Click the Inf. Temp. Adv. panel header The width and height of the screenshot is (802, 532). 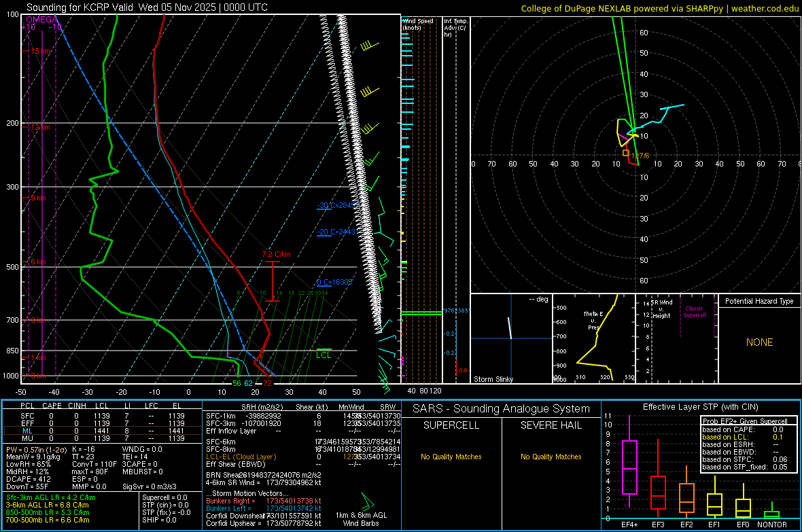(x=455, y=28)
